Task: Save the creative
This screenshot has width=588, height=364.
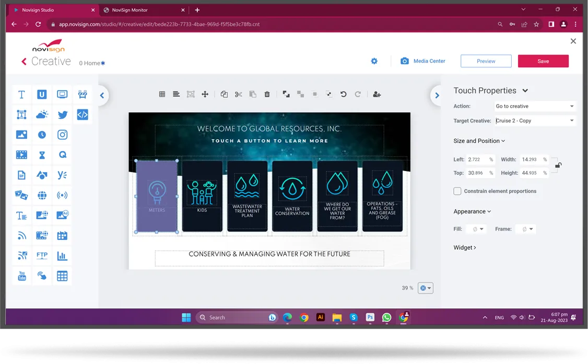Action: [543, 61]
